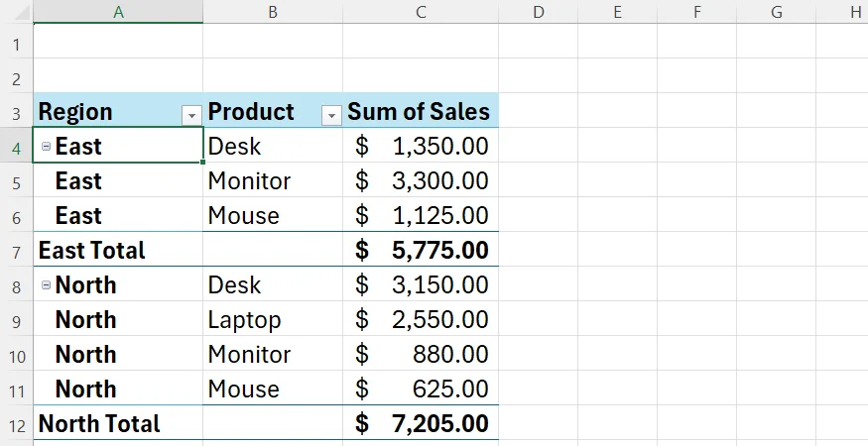Select the North Desk product cell
The width and height of the screenshot is (868, 446).
point(273,284)
